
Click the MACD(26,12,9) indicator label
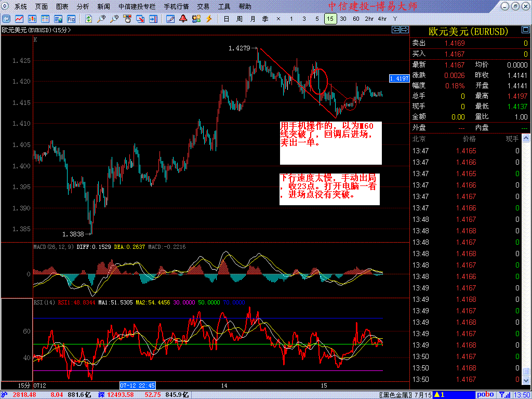click(54, 247)
